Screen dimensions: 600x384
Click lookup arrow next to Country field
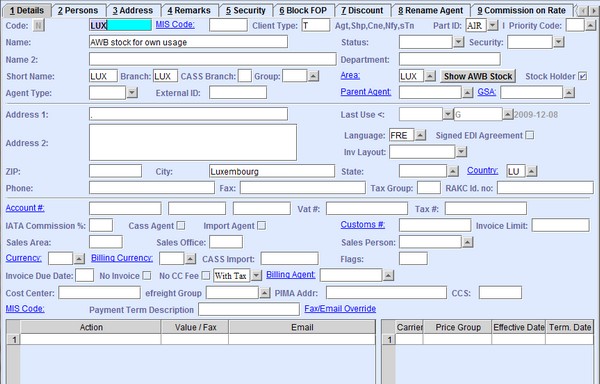point(532,171)
